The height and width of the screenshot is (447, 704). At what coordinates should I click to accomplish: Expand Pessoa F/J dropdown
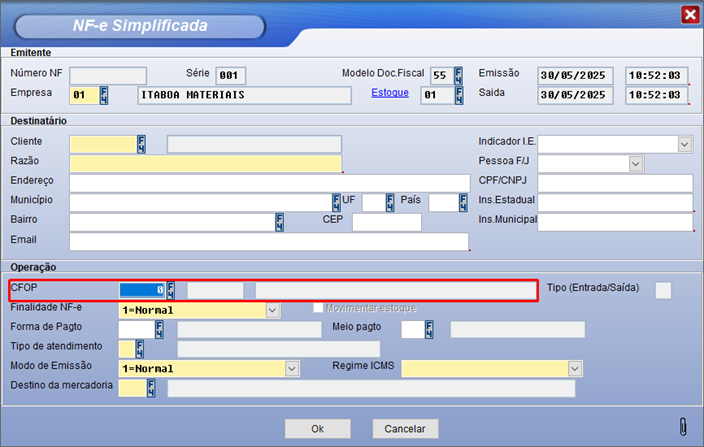pos(636,164)
